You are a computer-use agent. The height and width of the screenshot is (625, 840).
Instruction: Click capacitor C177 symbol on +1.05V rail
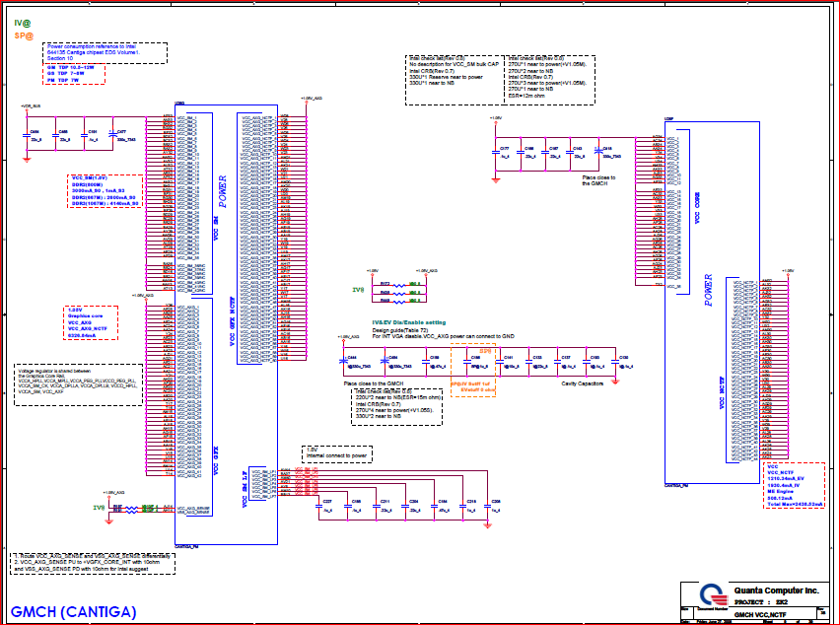[x=496, y=153]
